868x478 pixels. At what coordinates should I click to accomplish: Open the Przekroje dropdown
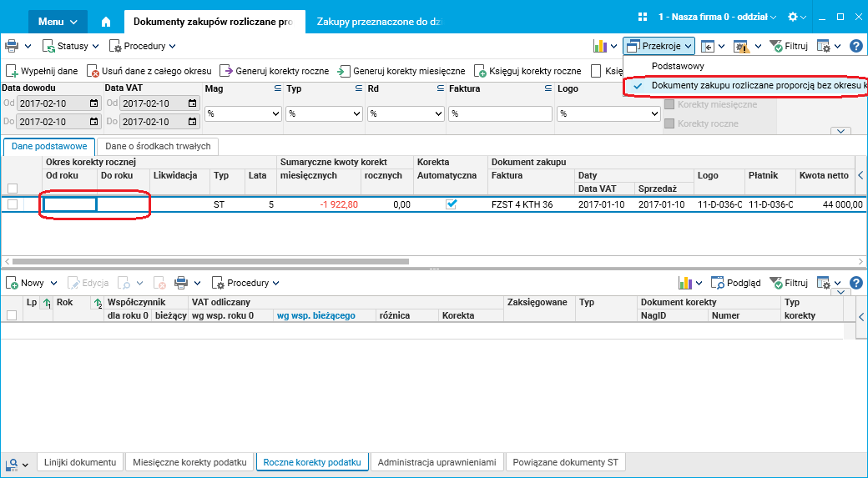659,46
